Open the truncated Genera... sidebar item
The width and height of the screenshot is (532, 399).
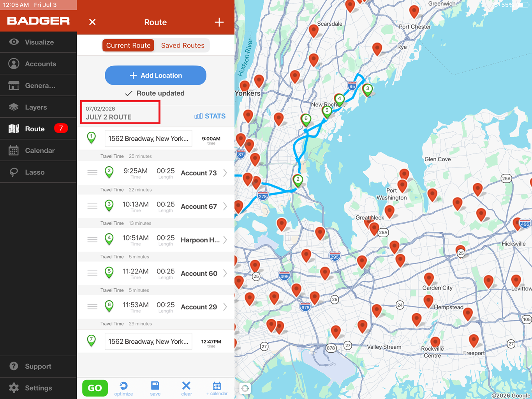coord(38,86)
